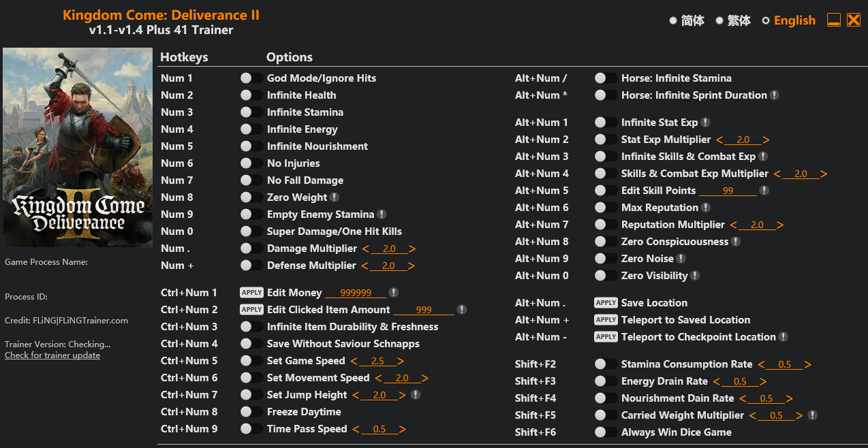Select English language radio button

(x=766, y=20)
